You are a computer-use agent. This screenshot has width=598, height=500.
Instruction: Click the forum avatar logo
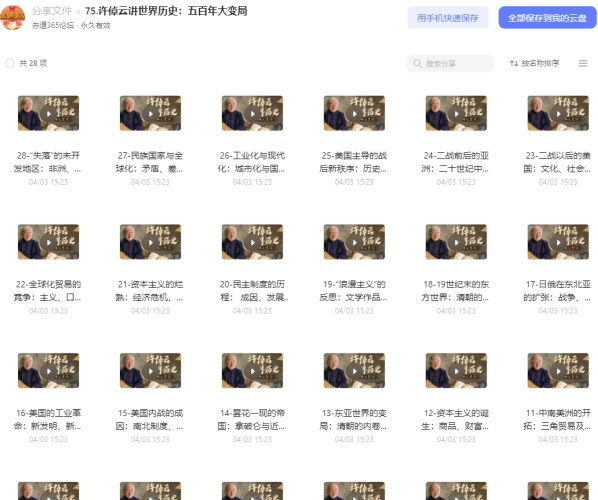13,18
